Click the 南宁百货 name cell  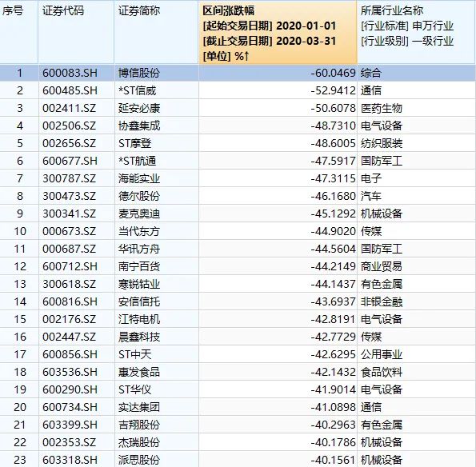[x=139, y=266]
